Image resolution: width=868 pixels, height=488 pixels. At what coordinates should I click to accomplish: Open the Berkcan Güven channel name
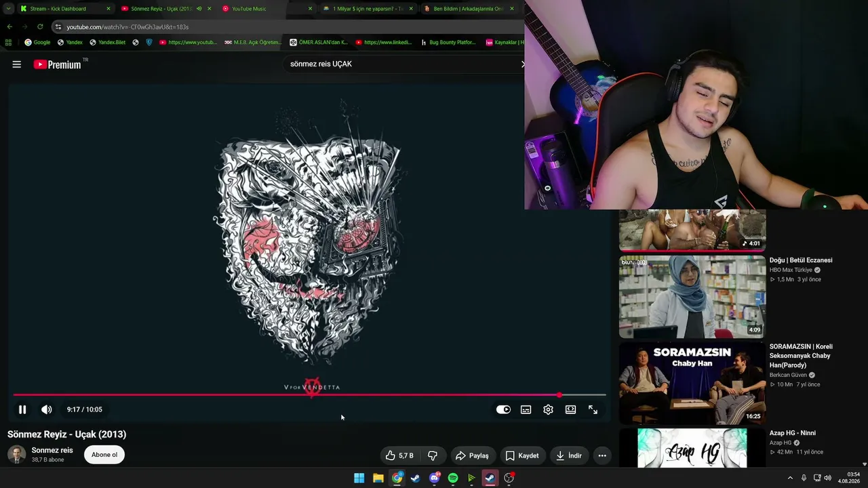[x=788, y=375]
